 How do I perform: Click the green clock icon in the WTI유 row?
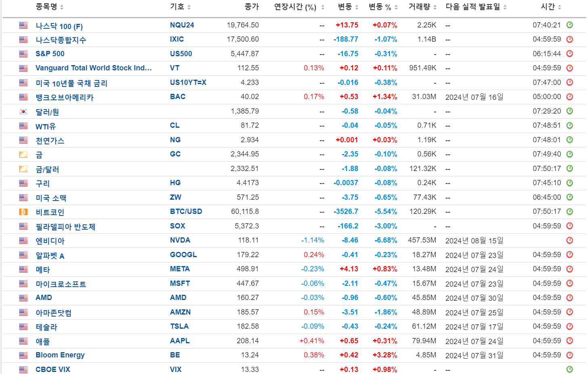pyautogui.click(x=569, y=126)
